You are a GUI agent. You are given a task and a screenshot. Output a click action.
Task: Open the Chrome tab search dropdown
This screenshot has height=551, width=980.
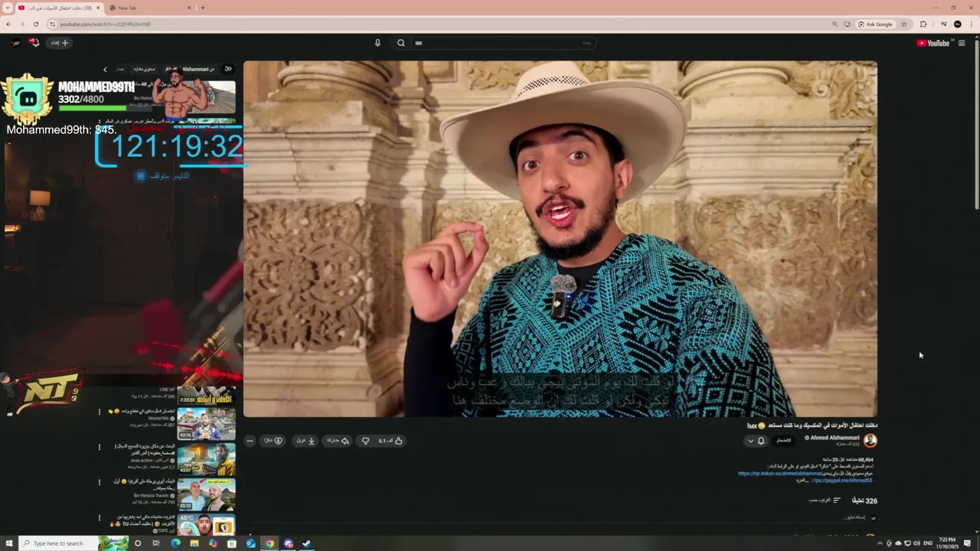click(8, 8)
